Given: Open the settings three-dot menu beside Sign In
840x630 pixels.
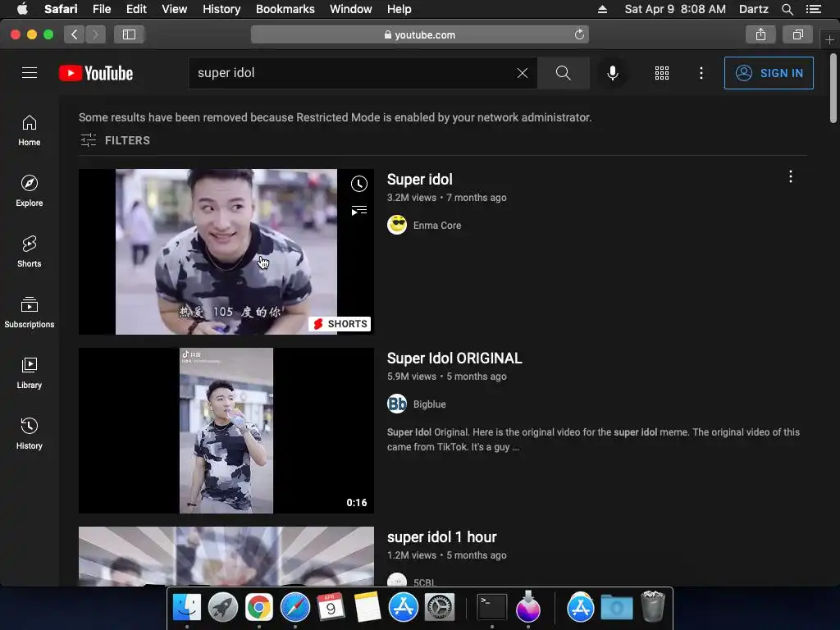Looking at the screenshot, I should pos(701,73).
